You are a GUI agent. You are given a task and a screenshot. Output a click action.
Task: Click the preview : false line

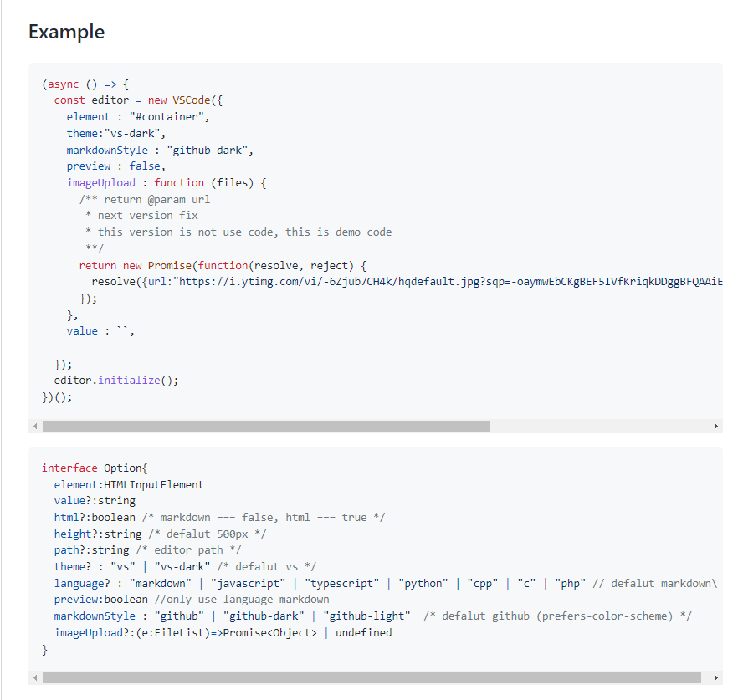(x=115, y=166)
